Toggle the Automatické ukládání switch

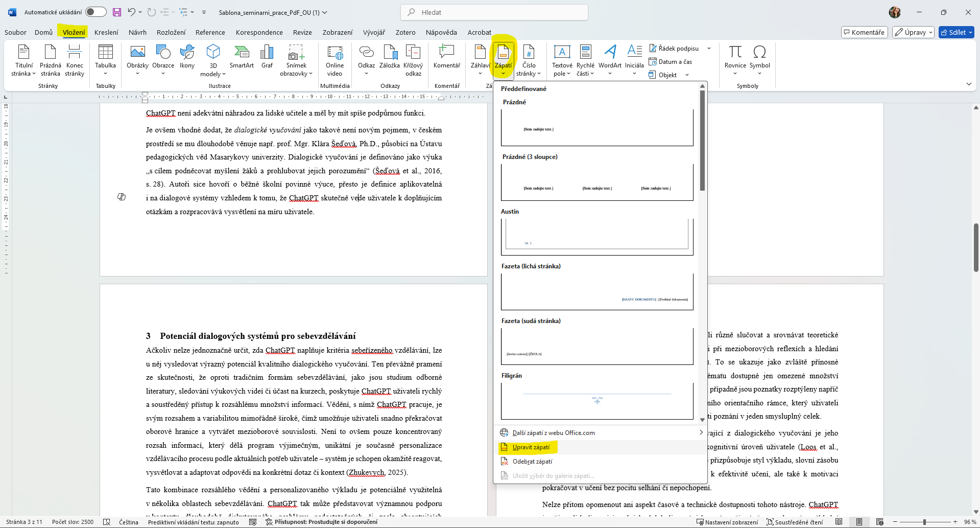click(x=95, y=12)
